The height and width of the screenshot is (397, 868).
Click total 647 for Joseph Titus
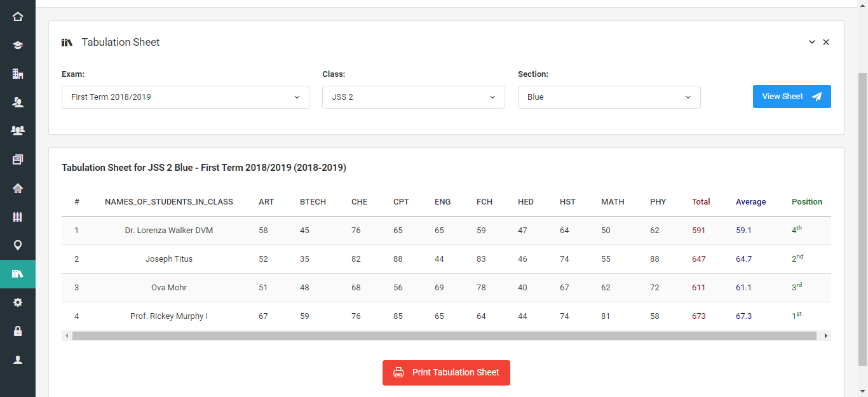click(699, 259)
